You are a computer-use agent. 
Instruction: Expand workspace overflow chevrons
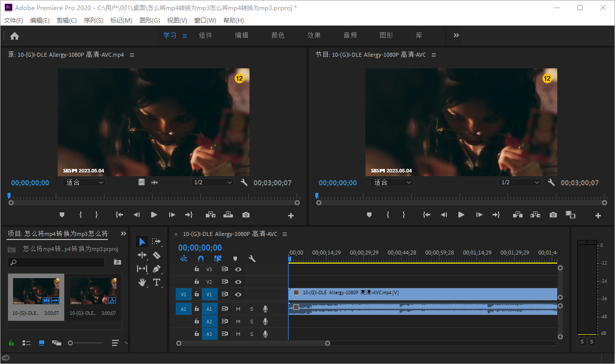(456, 35)
